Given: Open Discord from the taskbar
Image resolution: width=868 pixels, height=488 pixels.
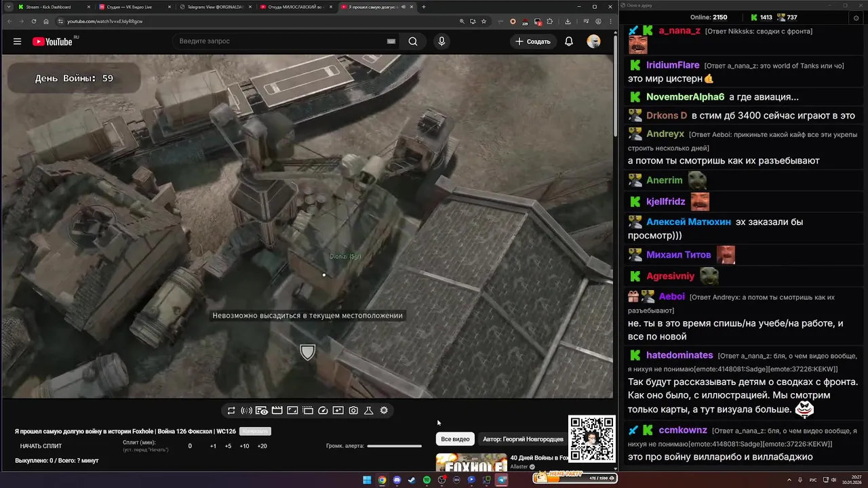Looking at the screenshot, I should point(397,480).
